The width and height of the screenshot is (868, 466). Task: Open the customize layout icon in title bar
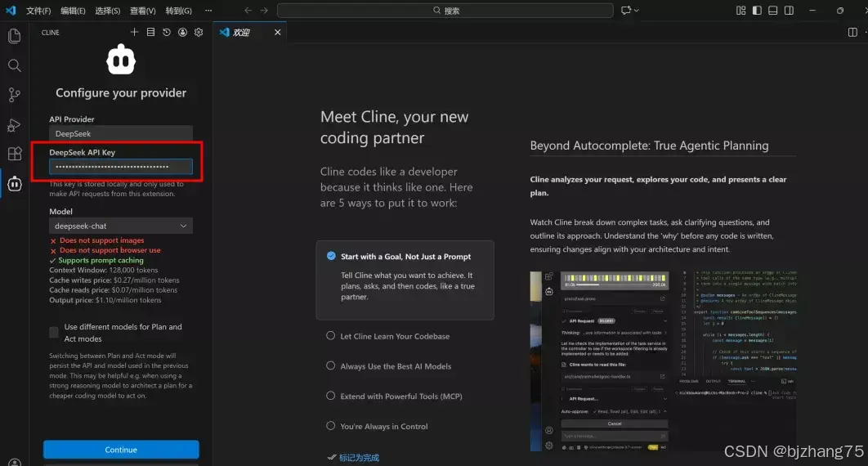point(740,11)
